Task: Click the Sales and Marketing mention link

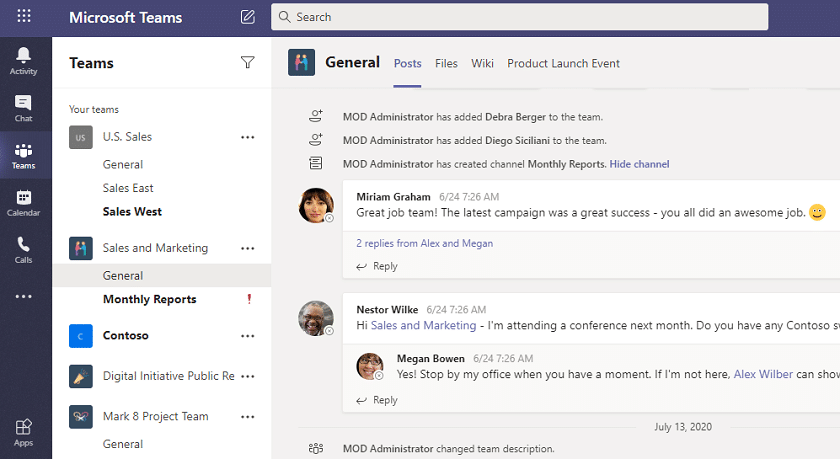Action: (x=423, y=325)
